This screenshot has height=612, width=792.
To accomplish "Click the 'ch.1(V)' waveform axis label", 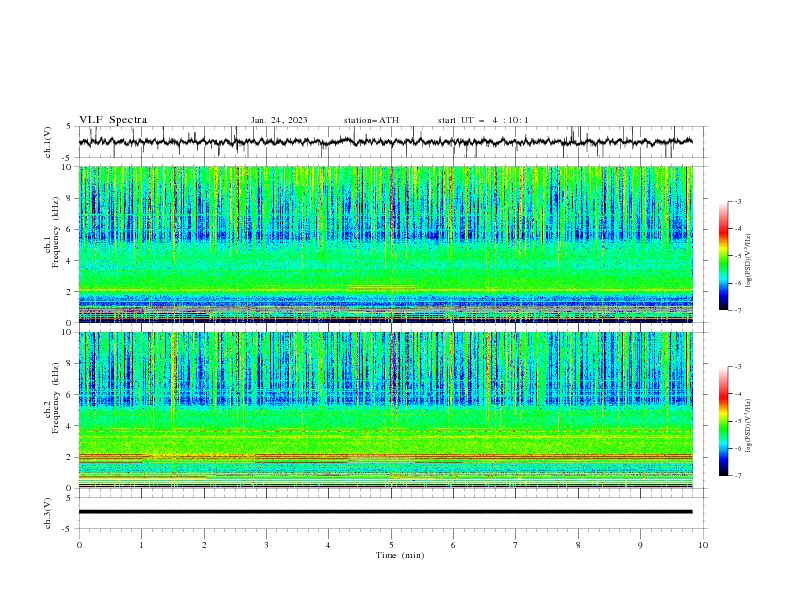I will pyautogui.click(x=48, y=142).
